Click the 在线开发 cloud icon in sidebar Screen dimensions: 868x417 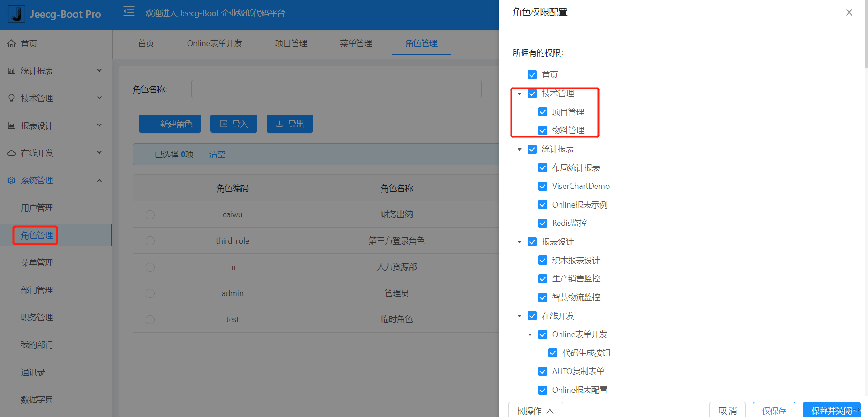click(x=11, y=153)
